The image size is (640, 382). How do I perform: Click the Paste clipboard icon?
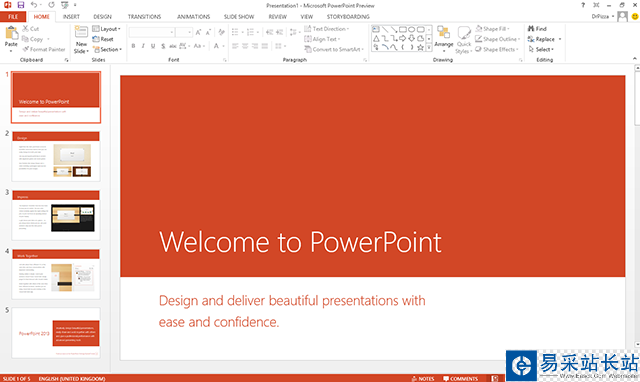click(x=11, y=33)
